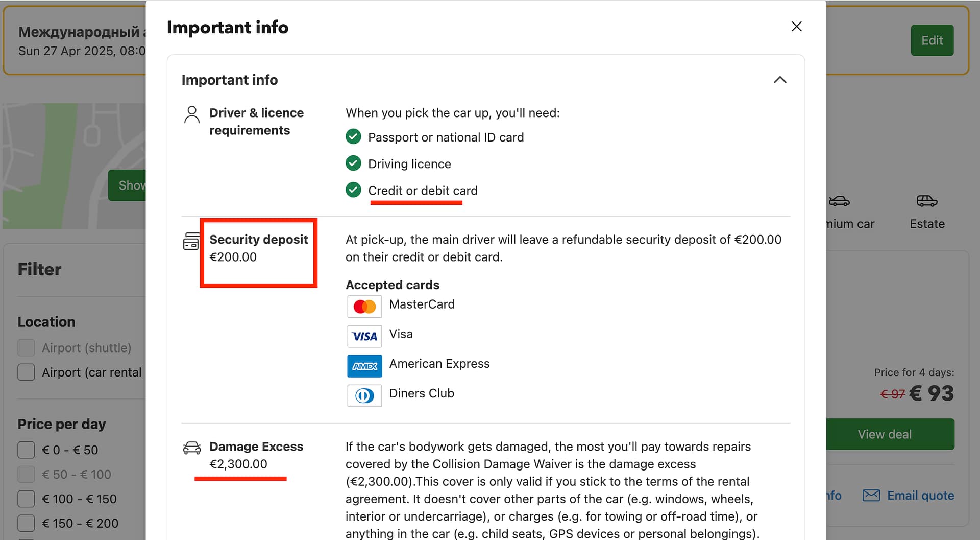Click the Damage Excess car icon

point(192,448)
